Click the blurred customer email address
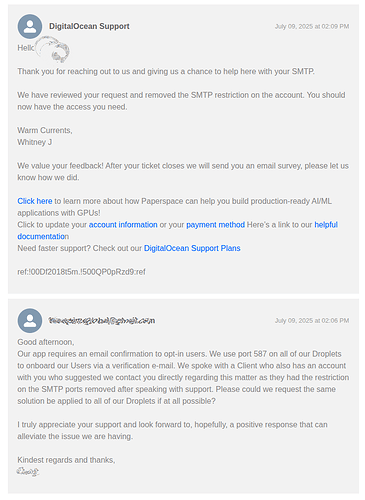The width and height of the screenshot is (365, 500). tap(102, 321)
